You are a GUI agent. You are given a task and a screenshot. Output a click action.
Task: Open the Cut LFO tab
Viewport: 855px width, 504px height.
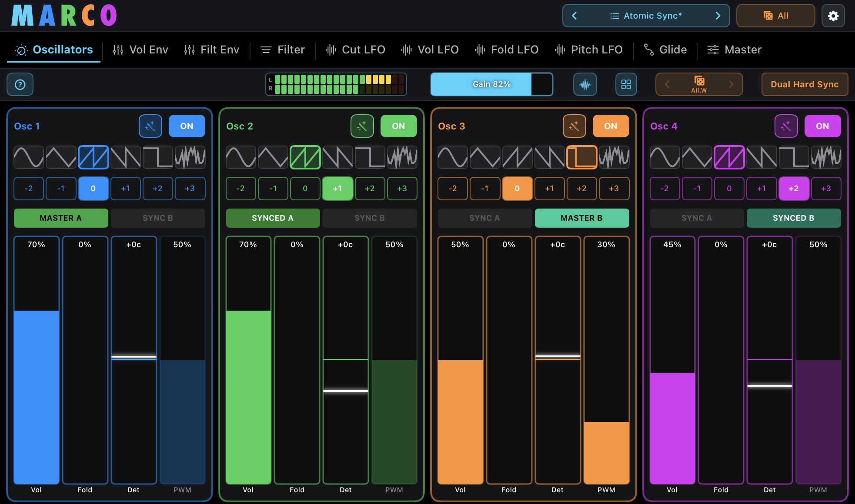355,50
